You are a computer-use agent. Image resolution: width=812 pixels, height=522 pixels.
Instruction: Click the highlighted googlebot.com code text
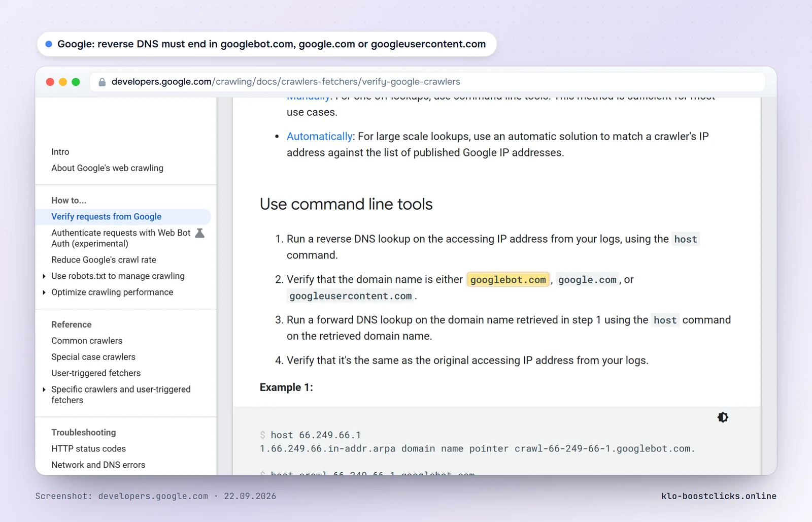pyautogui.click(x=508, y=280)
